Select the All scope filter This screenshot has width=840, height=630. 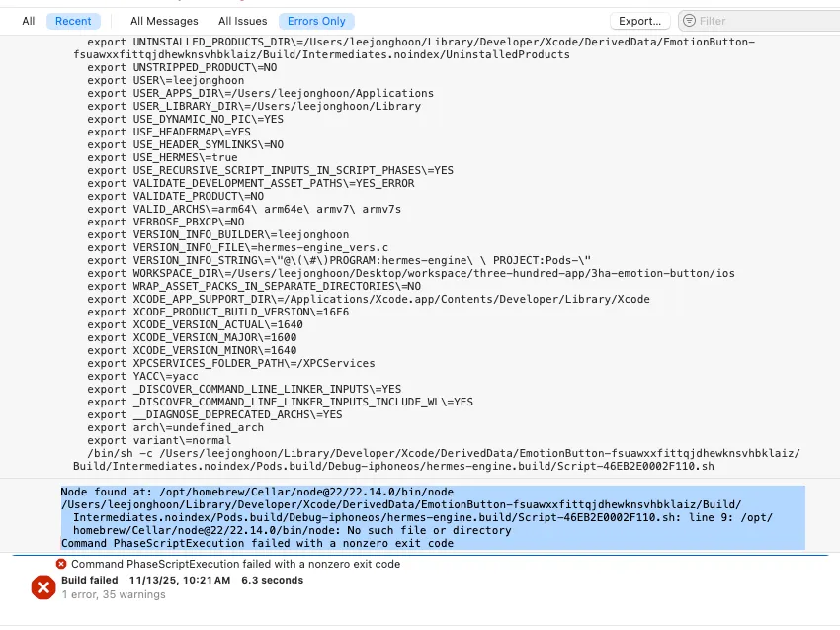click(x=29, y=21)
